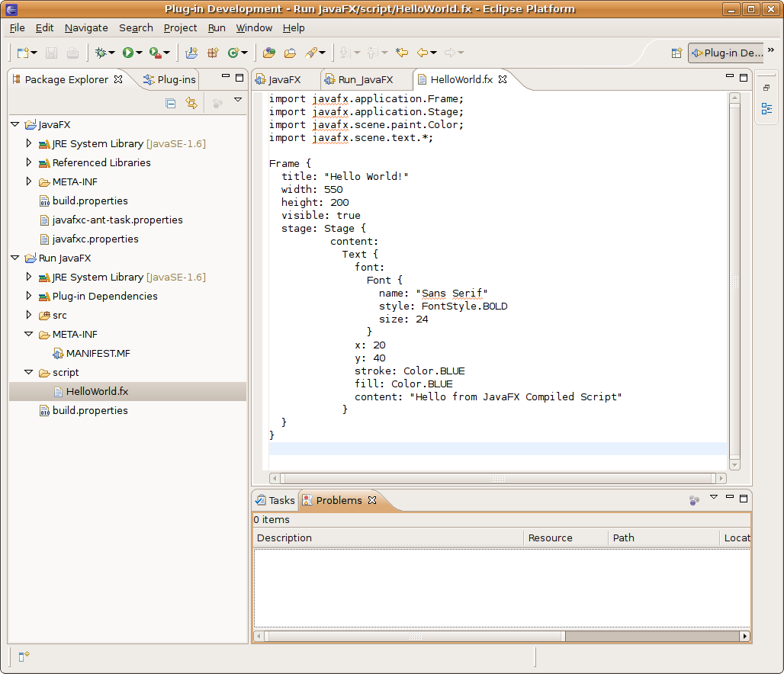Toggle Link with Editor in Package Explorer
The image size is (784, 674).
point(191,103)
